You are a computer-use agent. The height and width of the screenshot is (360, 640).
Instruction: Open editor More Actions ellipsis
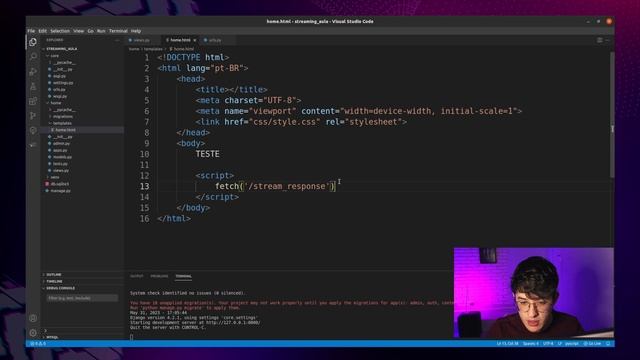pos(607,40)
